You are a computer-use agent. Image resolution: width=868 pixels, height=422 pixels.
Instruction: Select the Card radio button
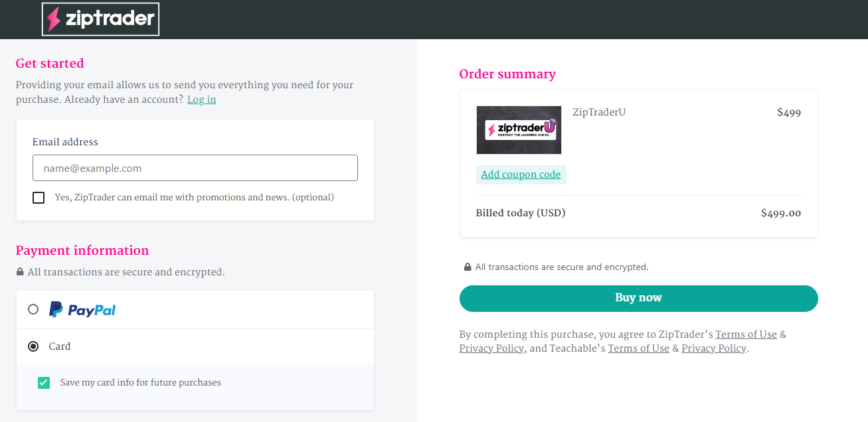33,346
